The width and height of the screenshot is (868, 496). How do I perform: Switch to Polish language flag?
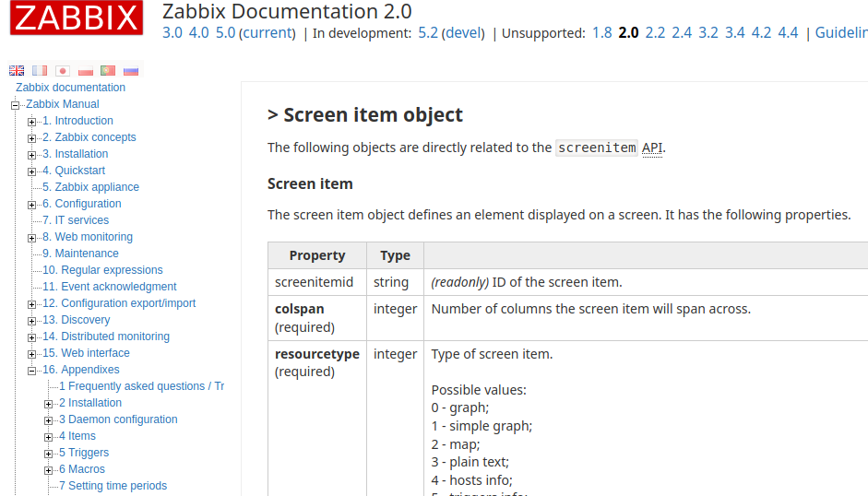(x=85, y=70)
